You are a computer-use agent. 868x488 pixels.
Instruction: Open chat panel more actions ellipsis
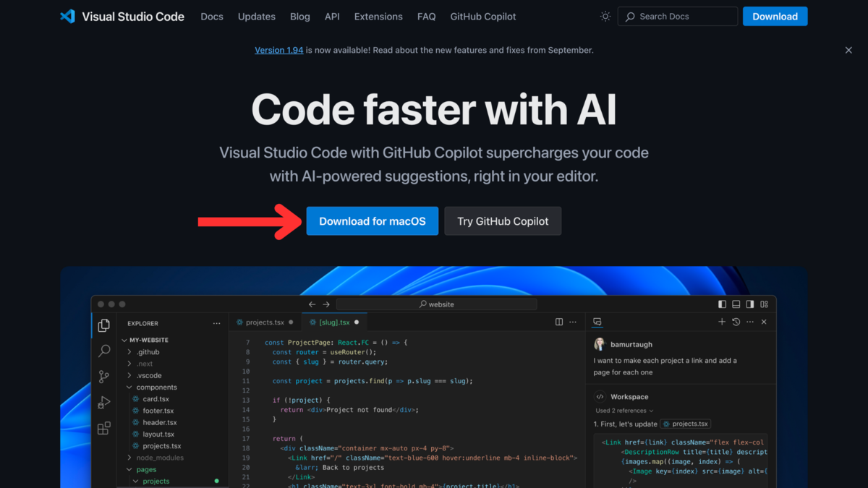(749, 322)
